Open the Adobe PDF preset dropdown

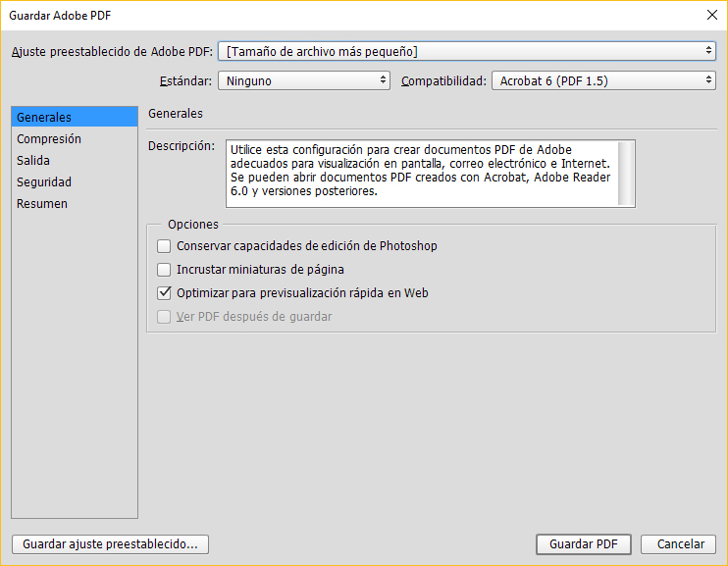(x=467, y=51)
